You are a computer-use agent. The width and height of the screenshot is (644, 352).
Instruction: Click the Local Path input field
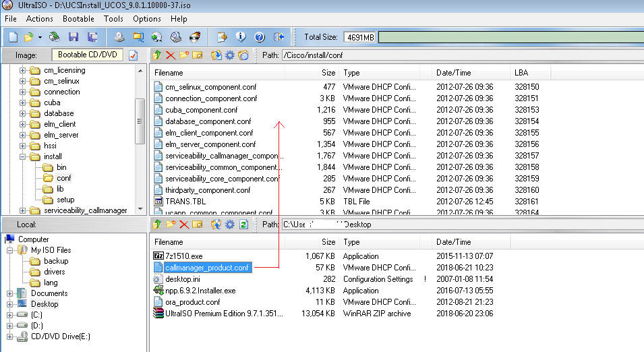tap(463, 225)
